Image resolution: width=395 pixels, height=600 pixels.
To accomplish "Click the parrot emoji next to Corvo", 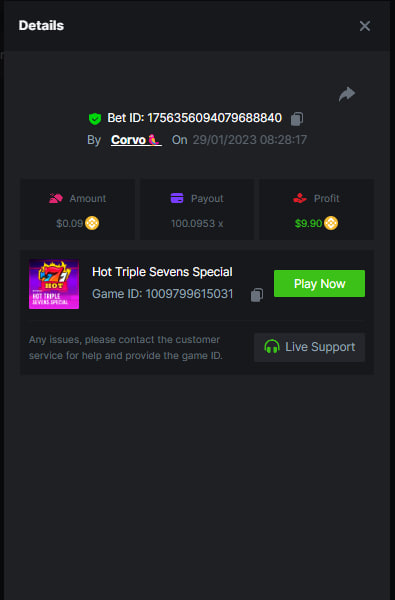I will click(154, 140).
